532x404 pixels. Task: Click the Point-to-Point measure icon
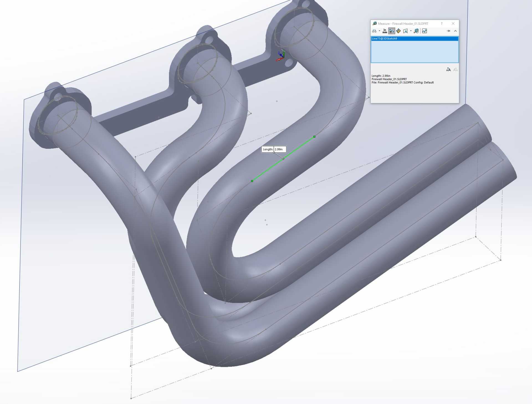pyautogui.click(x=398, y=31)
